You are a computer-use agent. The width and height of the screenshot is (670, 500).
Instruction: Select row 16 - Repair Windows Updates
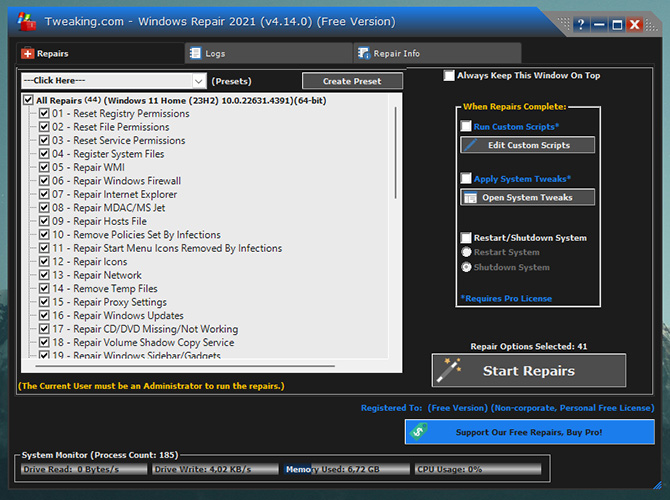pyautogui.click(x=118, y=315)
